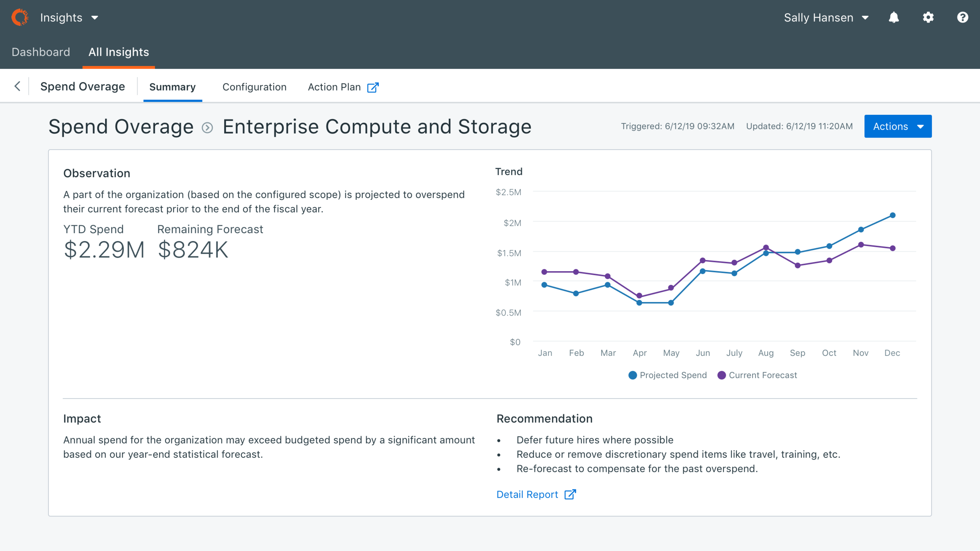The height and width of the screenshot is (551, 980).
Task: Click the orange Apptio logo icon
Action: [20, 18]
